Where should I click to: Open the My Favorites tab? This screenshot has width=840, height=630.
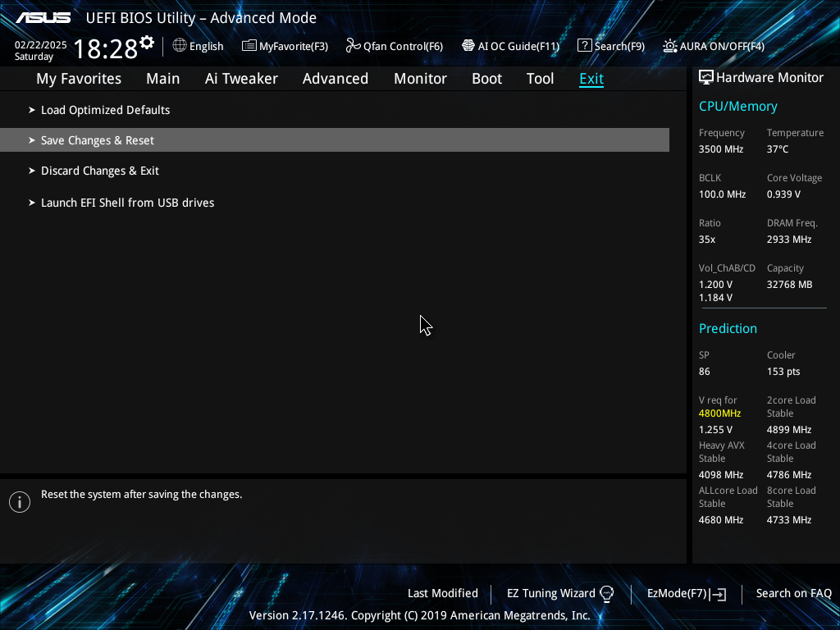[79, 79]
